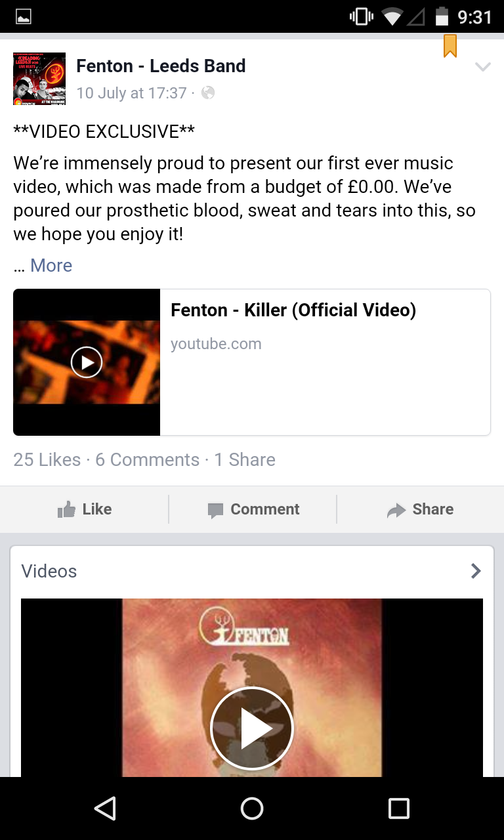The image size is (504, 840).
Task: Tap the orange bookmark ribbon icon
Action: 450,46
